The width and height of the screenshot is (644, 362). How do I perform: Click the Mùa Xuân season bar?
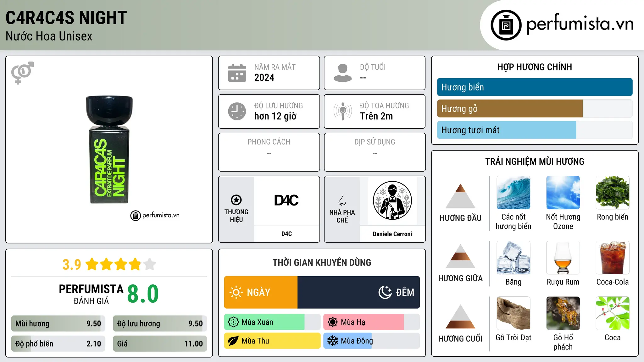coord(272,322)
